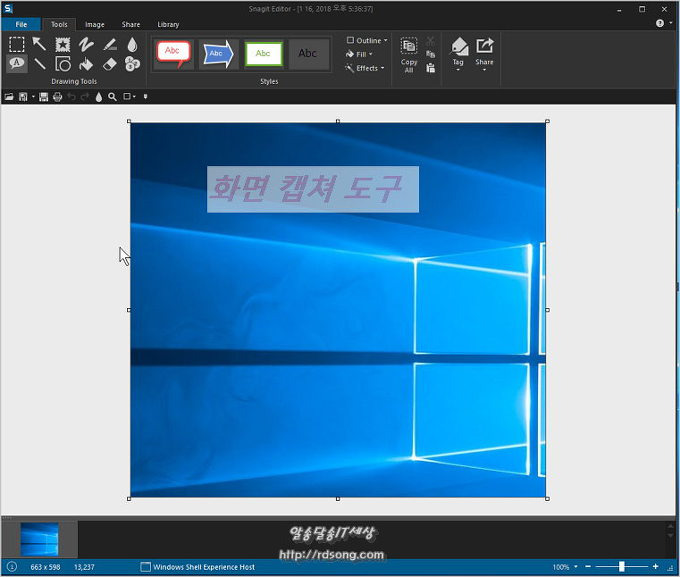Viewport: 680px width, 577px height.
Task: Click the Redo arrow icon
Action: tap(85, 97)
